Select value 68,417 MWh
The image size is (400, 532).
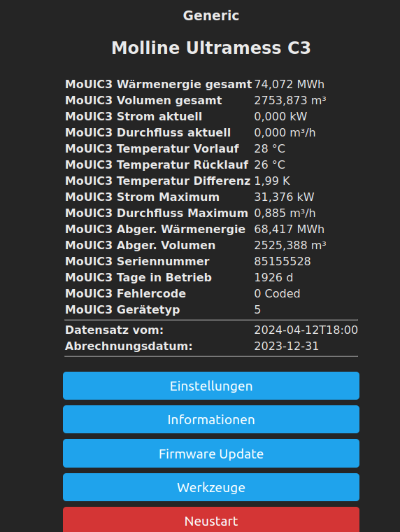289,230
